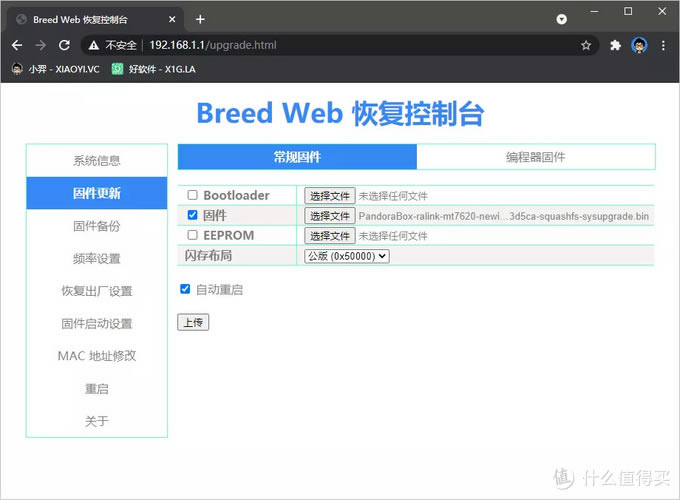Close the Breed Web tab
Screen dimensions: 680x500
(172, 20)
